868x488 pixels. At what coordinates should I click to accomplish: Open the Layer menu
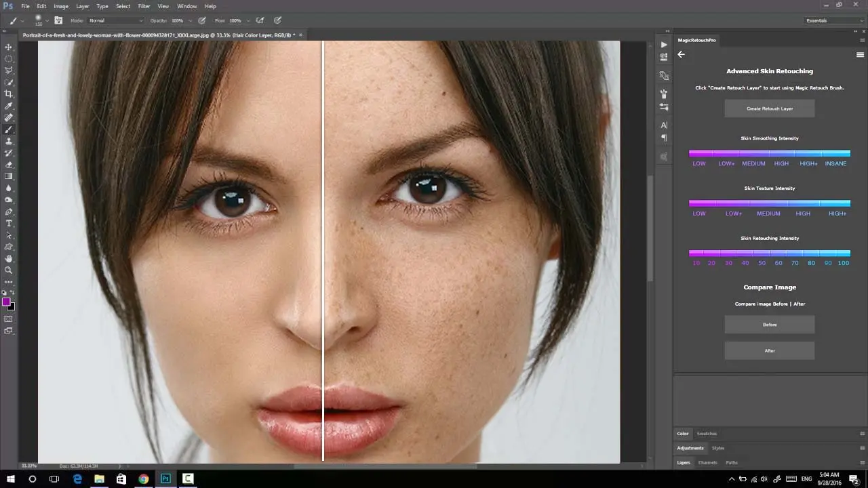pyautogui.click(x=82, y=6)
